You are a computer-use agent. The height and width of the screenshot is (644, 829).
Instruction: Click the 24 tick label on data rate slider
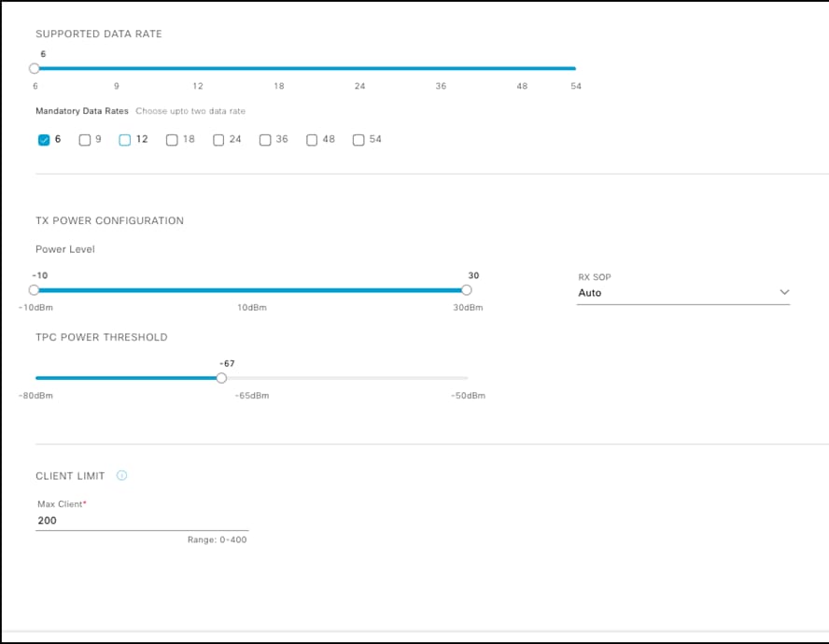click(359, 86)
